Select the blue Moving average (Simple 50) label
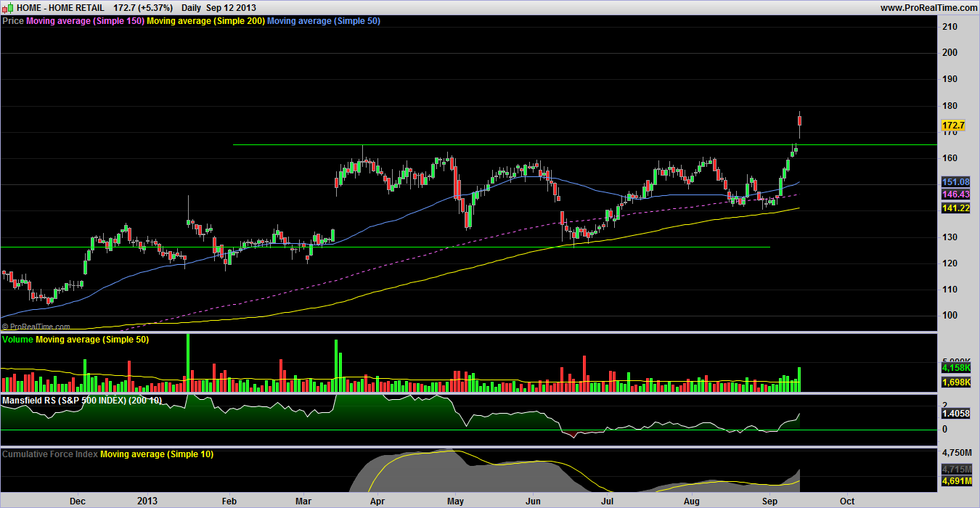Screen dimensions: 980x508 (x=324, y=21)
